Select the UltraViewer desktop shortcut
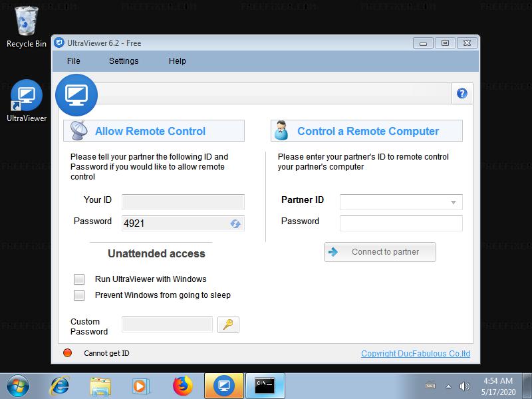The height and width of the screenshot is (399, 532). 27,101
